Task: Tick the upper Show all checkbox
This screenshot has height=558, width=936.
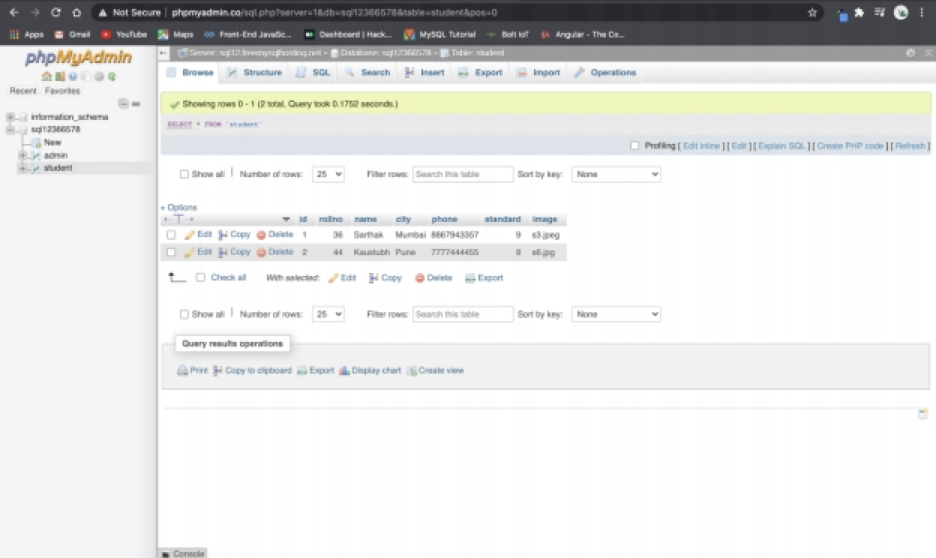Action: point(184,174)
